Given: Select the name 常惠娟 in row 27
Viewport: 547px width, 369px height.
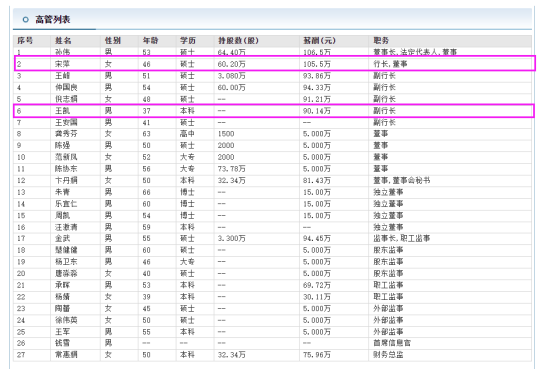Looking at the screenshot, I should click(66, 355).
